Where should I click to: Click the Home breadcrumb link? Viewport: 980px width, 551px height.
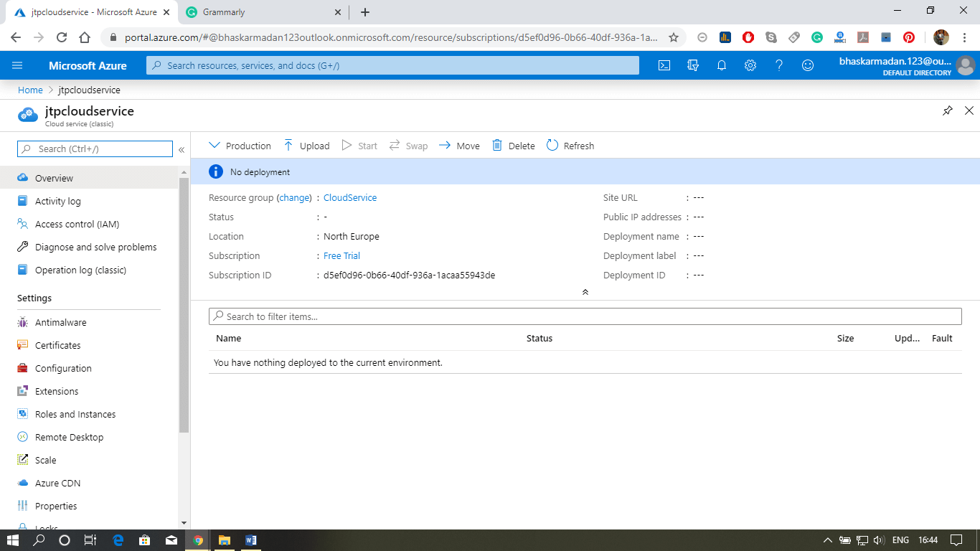30,90
